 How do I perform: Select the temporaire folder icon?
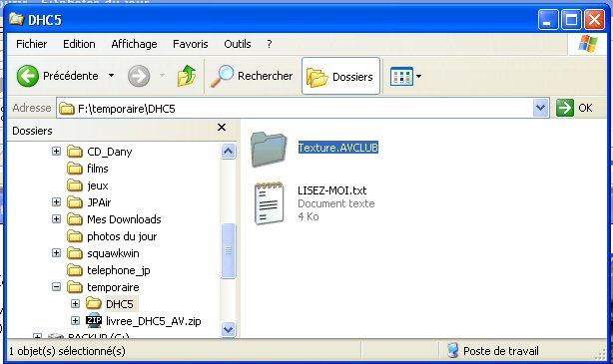(x=75, y=287)
